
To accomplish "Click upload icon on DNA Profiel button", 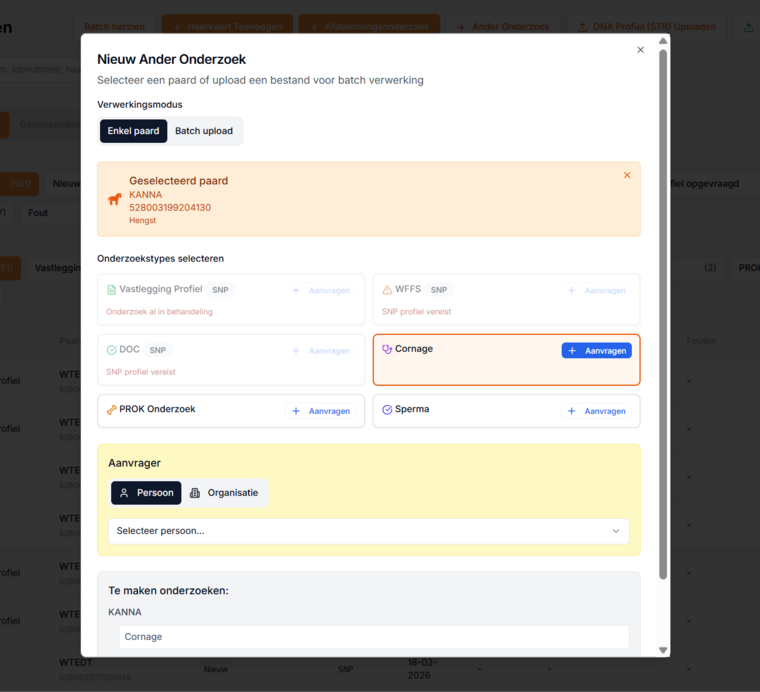I will (x=583, y=27).
